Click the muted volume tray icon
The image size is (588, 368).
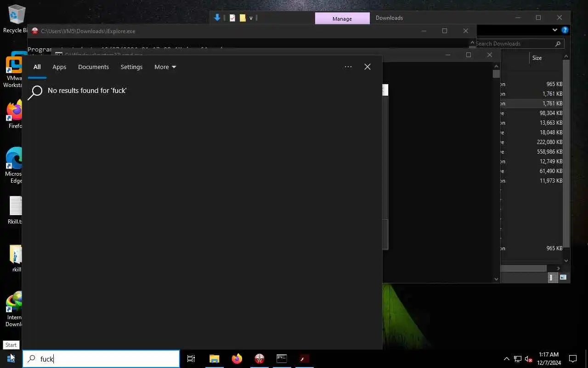[529, 359]
